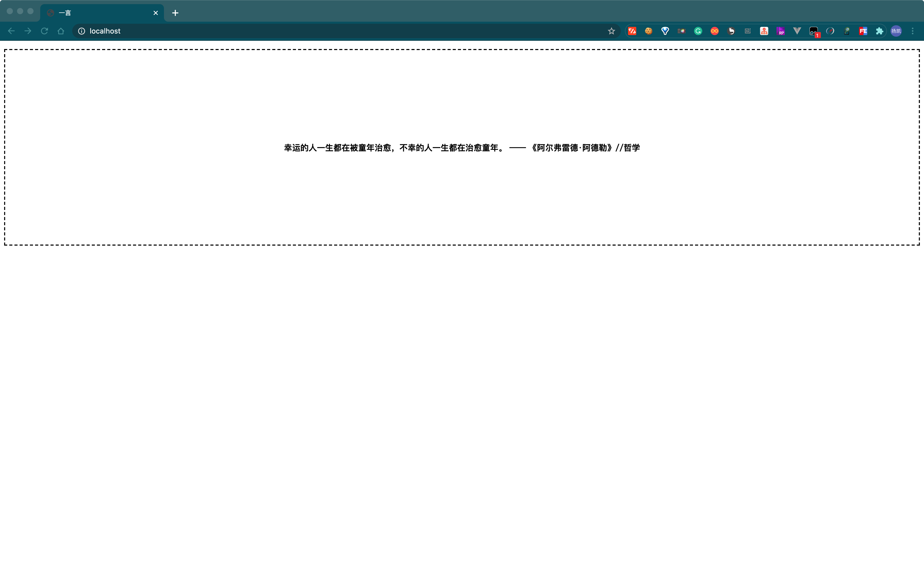The height and width of the screenshot is (566, 924).
Task: Reload the current page
Action: pos(44,31)
